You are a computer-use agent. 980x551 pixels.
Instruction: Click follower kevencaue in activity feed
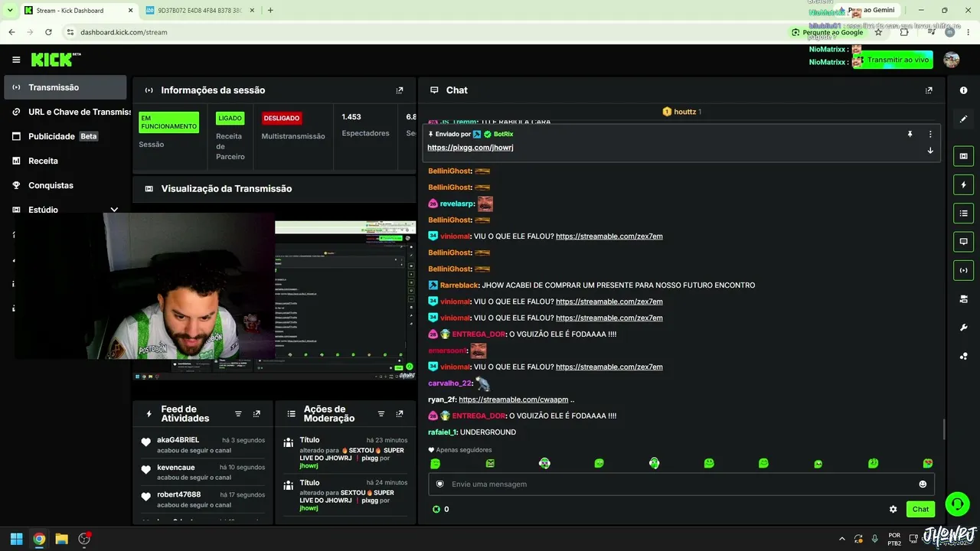point(176,468)
